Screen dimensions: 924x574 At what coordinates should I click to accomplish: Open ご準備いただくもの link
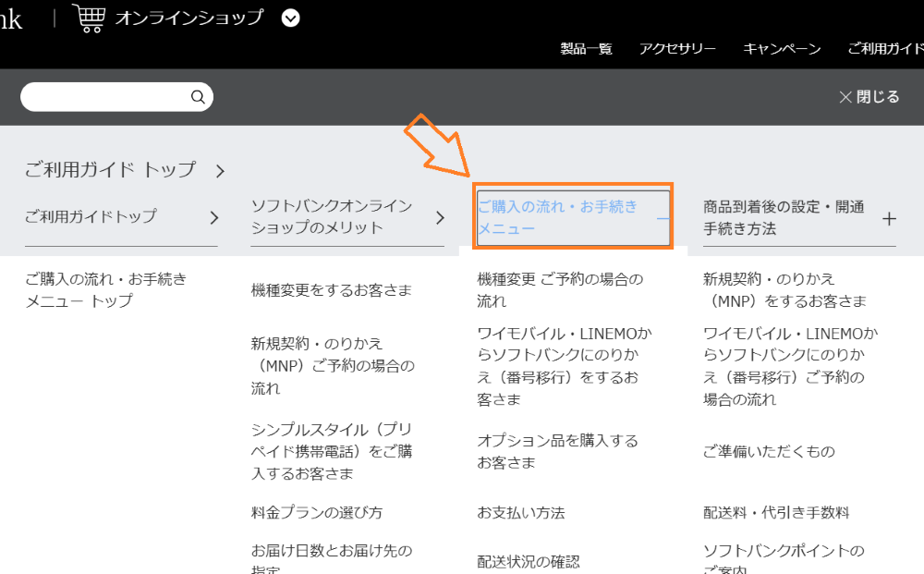pos(769,451)
